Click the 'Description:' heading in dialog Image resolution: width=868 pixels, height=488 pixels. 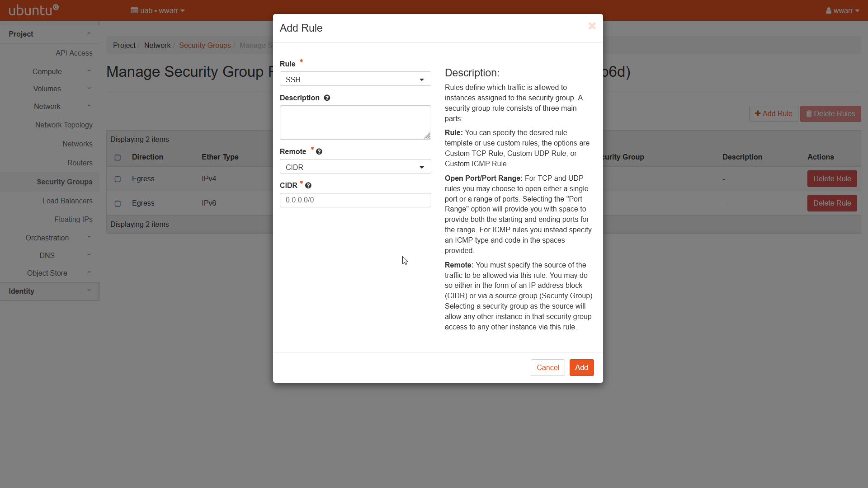(472, 73)
